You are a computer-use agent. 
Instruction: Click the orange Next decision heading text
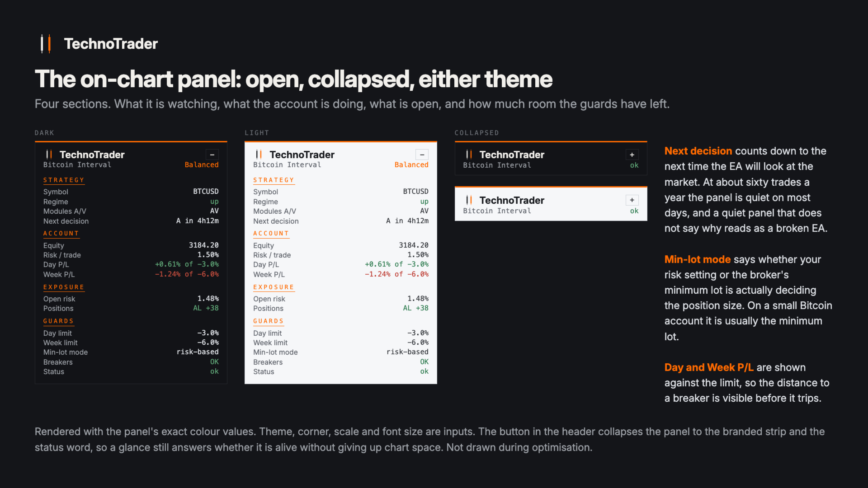tap(698, 151)
